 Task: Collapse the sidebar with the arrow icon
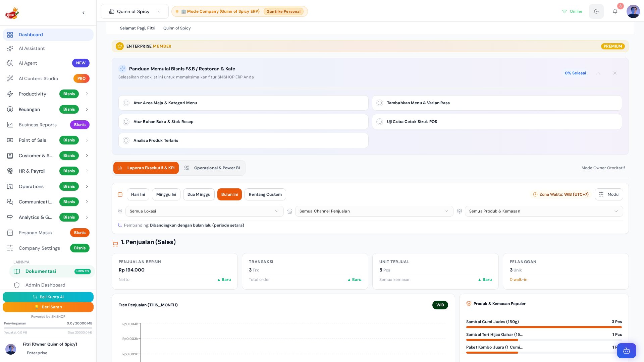pos(84,13)
